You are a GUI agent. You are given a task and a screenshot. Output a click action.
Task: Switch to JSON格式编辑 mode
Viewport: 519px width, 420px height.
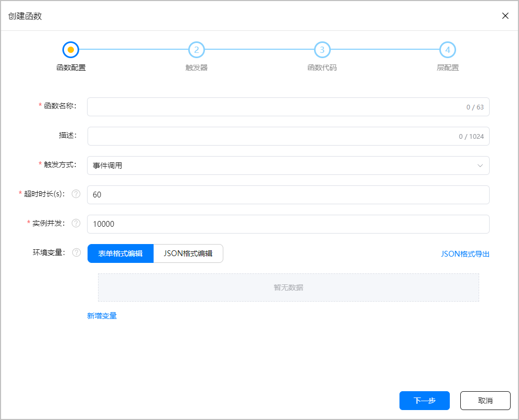click(188, 253)
